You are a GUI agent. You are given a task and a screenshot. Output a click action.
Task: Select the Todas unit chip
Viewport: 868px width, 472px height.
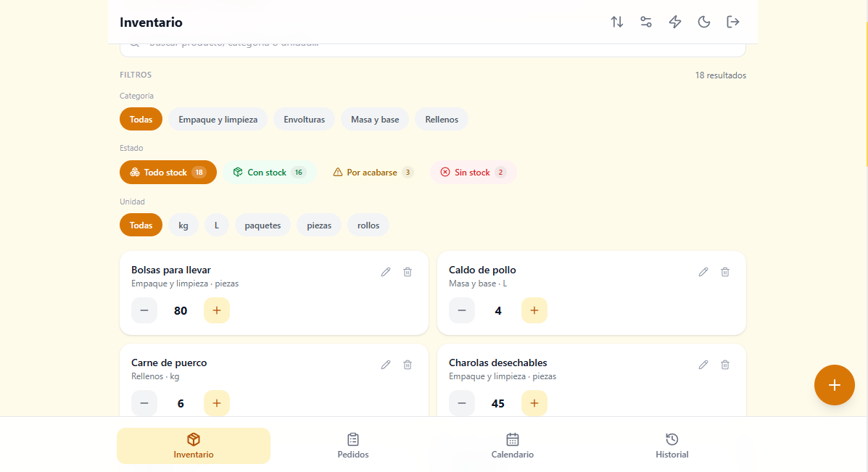click(x=141, y=225)
